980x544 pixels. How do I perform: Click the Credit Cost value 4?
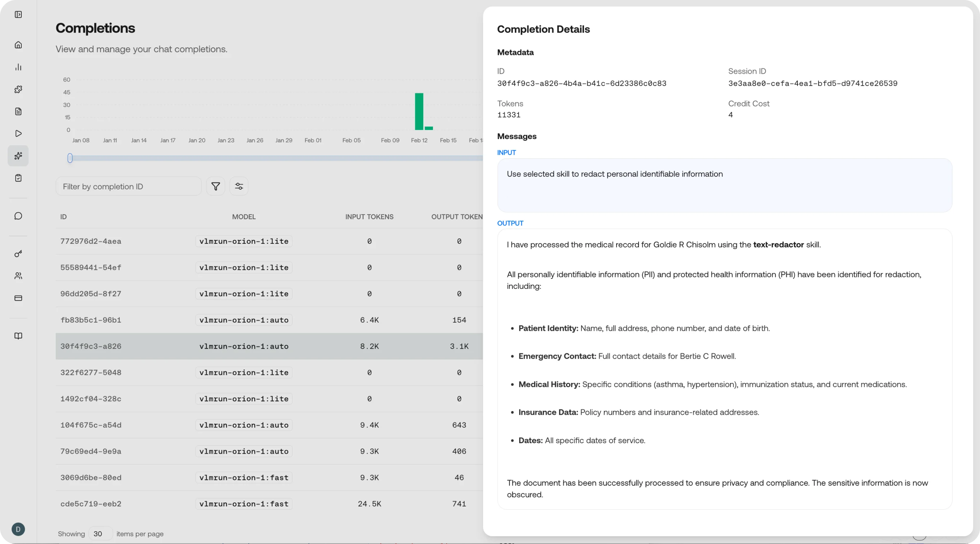point(730,115)
